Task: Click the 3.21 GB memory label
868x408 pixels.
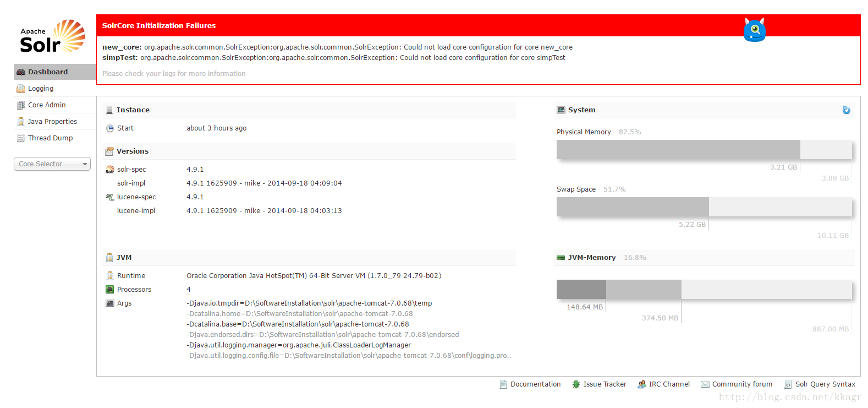Action: (783, 167)
